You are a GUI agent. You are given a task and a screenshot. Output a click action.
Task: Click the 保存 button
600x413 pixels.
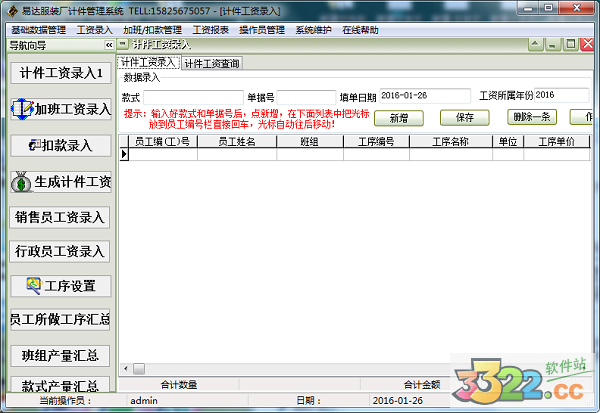(465, 118)
